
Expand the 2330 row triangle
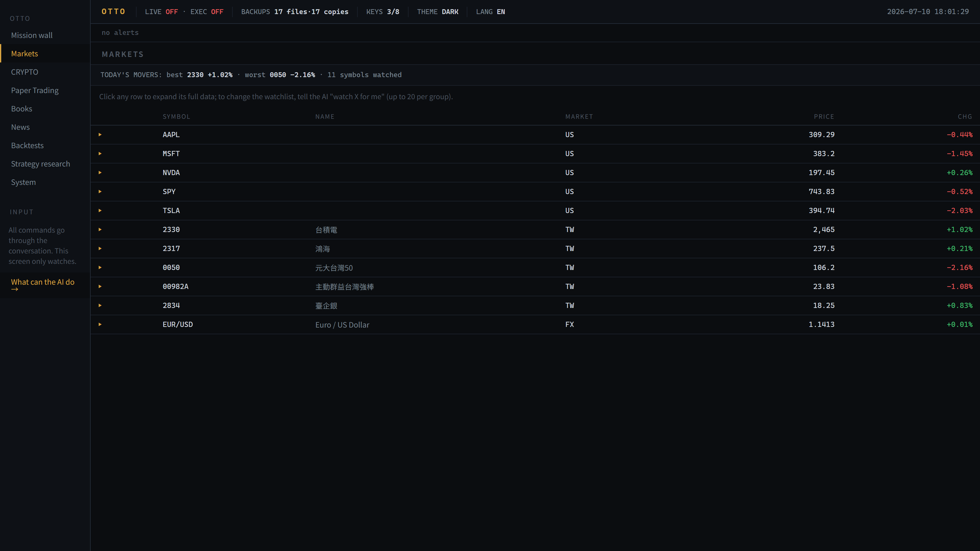(100, 230)
